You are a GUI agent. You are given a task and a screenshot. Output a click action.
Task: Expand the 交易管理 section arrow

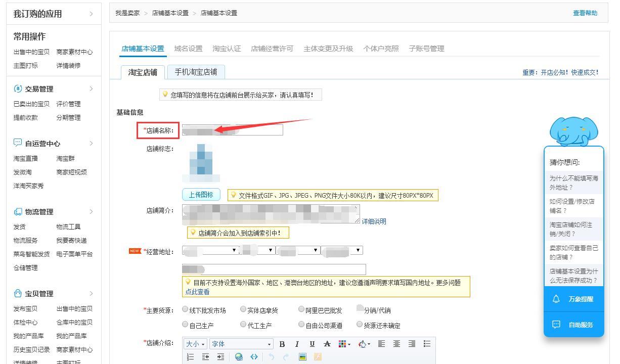point(91,89)
